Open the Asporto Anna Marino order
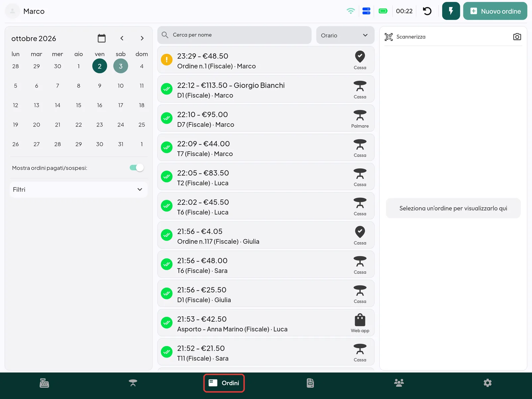Screen dimensions: 532x399 tap(266, 323)
